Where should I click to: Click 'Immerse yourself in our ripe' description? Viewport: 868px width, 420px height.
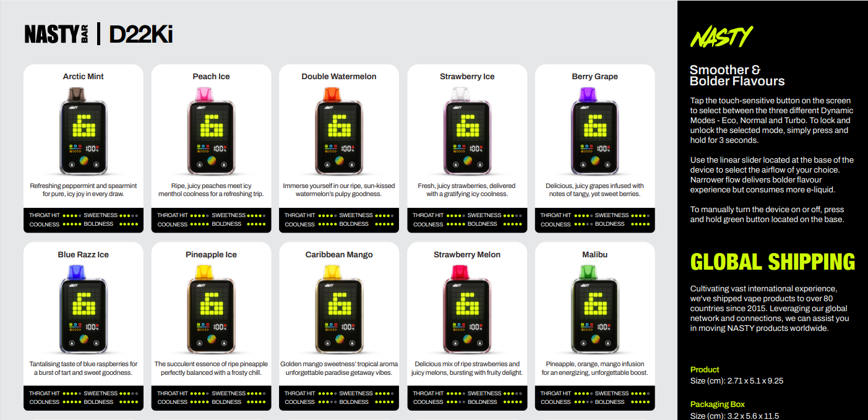coord(339,190)
